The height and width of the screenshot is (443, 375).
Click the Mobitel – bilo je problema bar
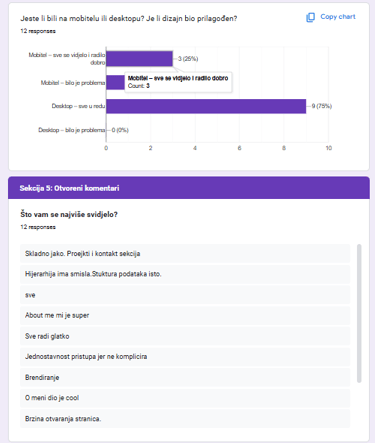tap(115, 82)
